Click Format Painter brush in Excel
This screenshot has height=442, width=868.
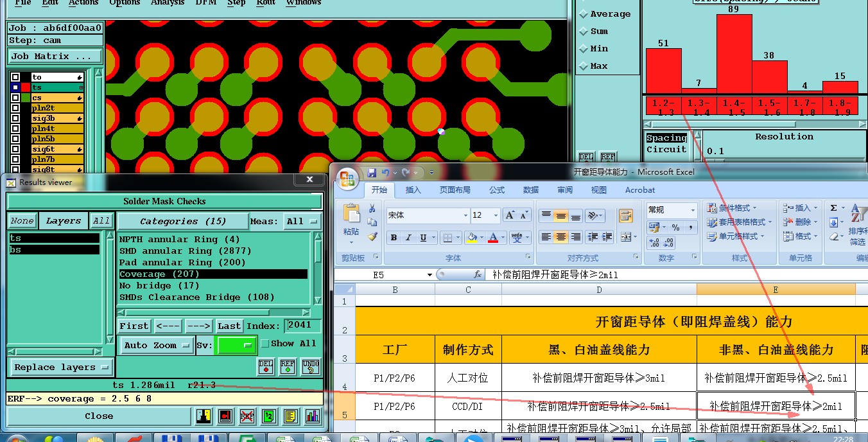pyautogui.click(x=372, y=236)
